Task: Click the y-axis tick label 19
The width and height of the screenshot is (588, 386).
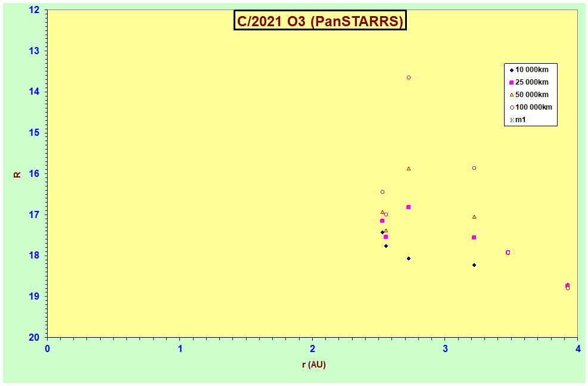Action: pyautogui.click(x=34, y=296)
